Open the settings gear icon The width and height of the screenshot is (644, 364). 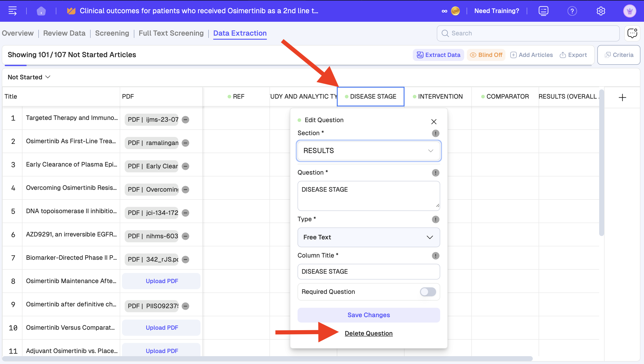tap(601, 11)
